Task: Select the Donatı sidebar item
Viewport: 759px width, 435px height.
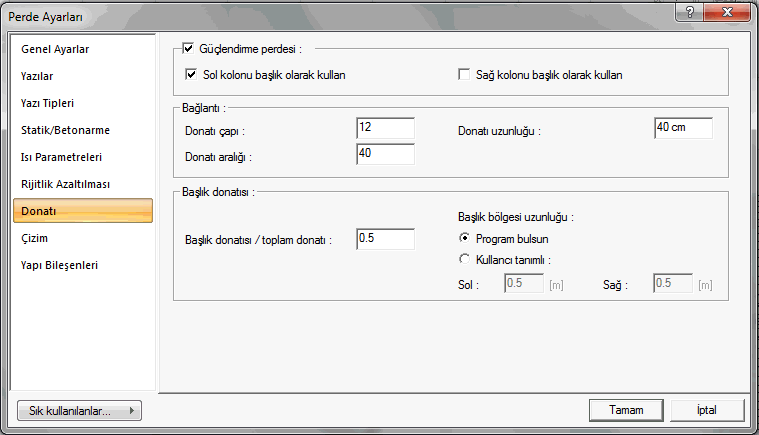Action: tap(83, 211)
